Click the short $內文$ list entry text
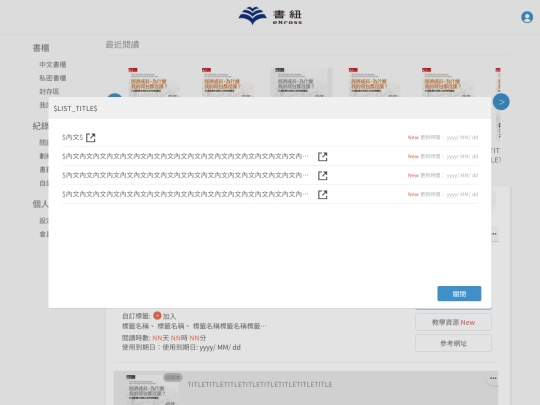This screenshot has width=540, height=405. 72,137
